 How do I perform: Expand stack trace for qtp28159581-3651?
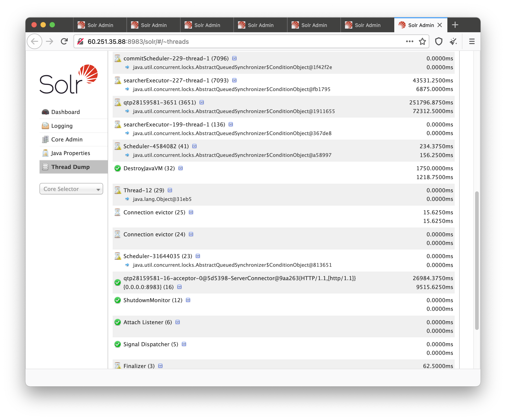[202, 102]
